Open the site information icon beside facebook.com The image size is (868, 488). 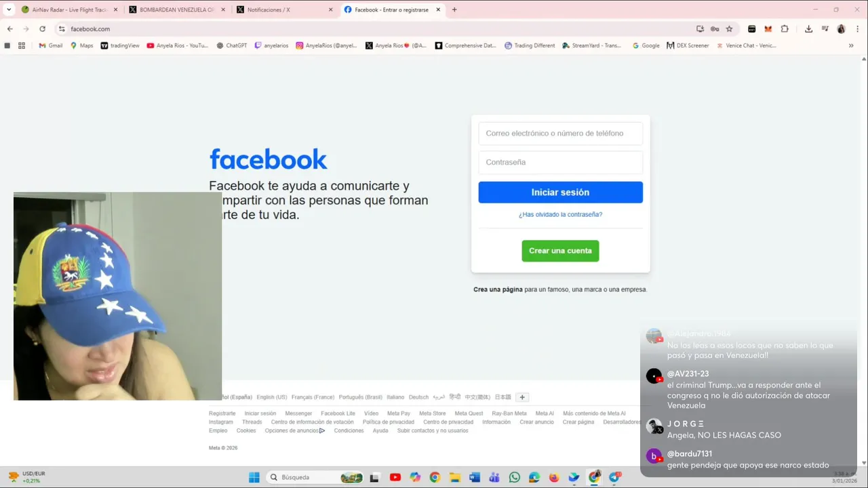tap(62, 29)
